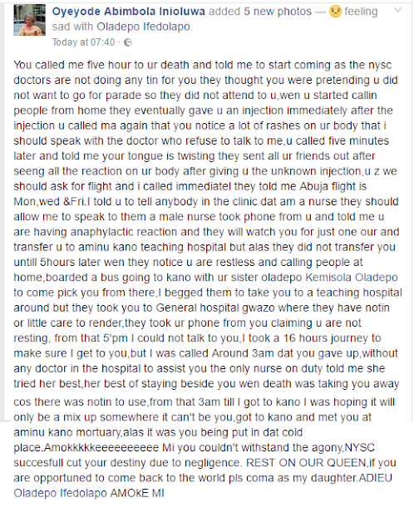View the '5 new photos' album link
This screenshot has width=414, height=532.
pyautogui.click(x=278, y=12)
